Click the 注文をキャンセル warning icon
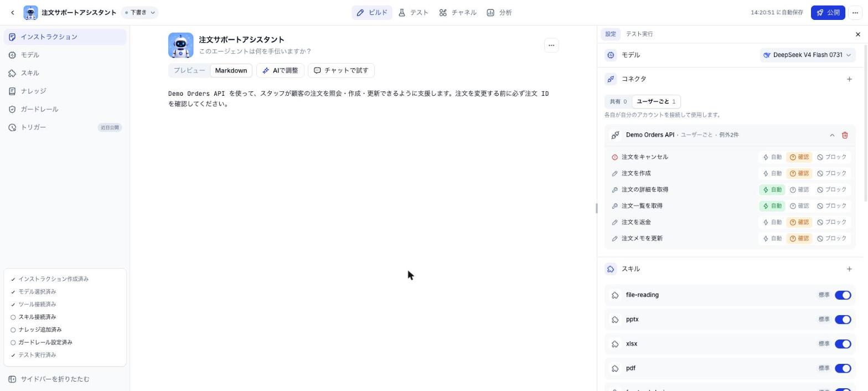This screenshot has width=868, height=391. [614, 157]
